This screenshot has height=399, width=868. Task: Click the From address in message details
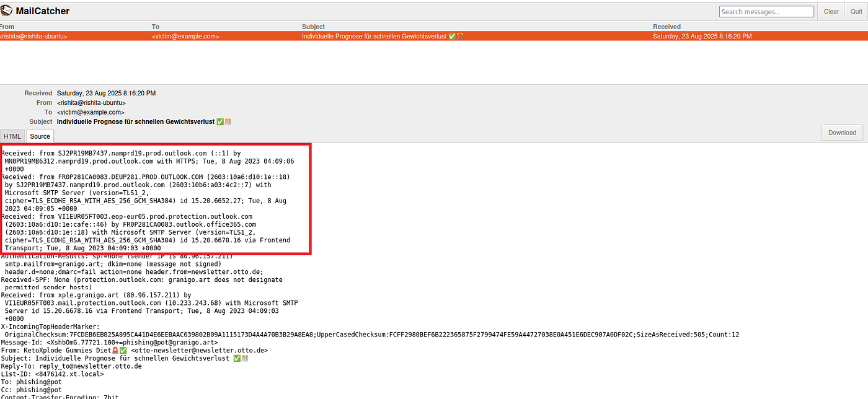pyautogui.click(x=91, y=103)
